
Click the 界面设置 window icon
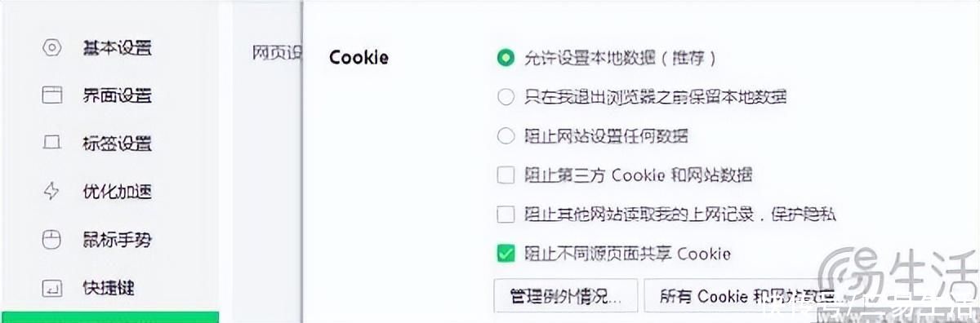pos(51,95)
